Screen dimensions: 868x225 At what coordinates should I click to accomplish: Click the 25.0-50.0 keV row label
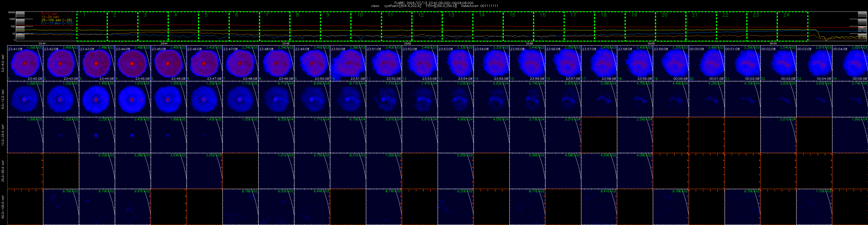3,171
